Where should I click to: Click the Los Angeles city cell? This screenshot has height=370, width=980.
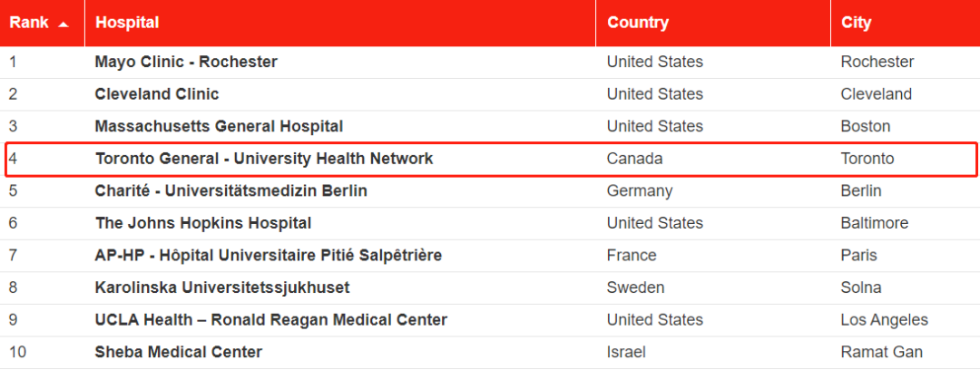tap(885, 320)
